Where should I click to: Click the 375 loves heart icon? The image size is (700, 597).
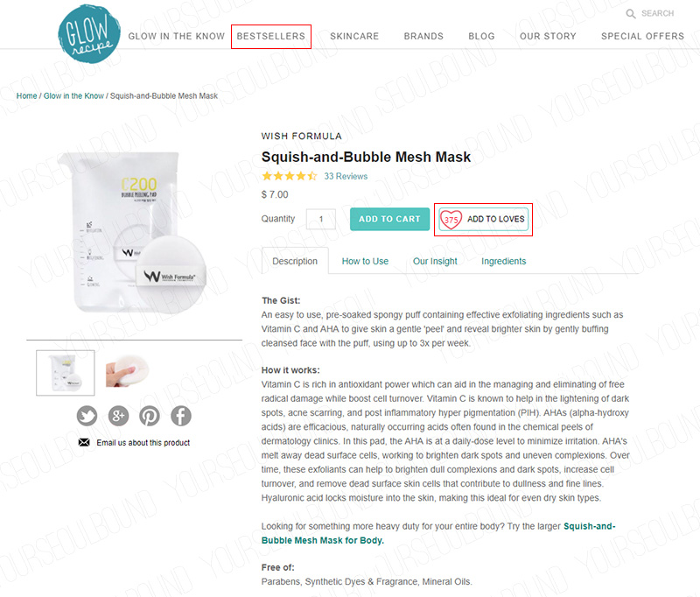click(451, 220)
